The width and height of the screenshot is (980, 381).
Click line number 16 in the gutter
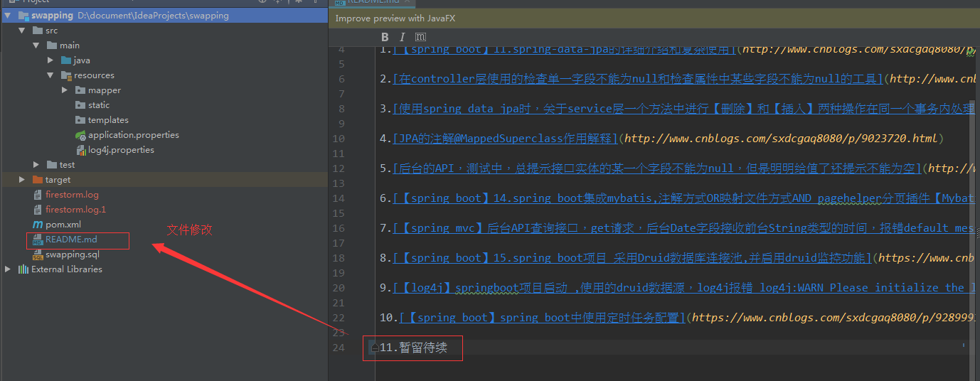point(338,228)
